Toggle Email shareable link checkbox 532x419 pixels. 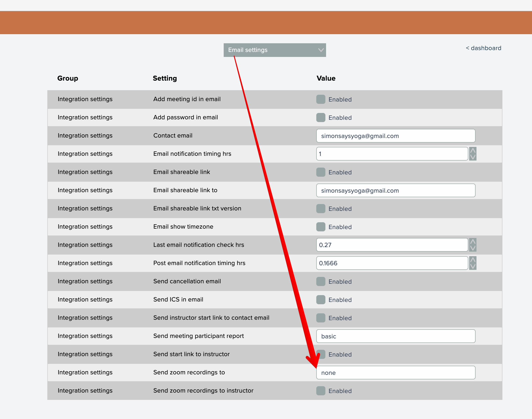tap(320, 172)
